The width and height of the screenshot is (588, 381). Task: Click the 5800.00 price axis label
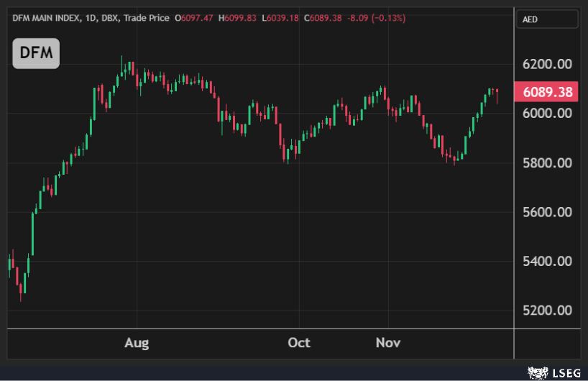pos(548,163)
